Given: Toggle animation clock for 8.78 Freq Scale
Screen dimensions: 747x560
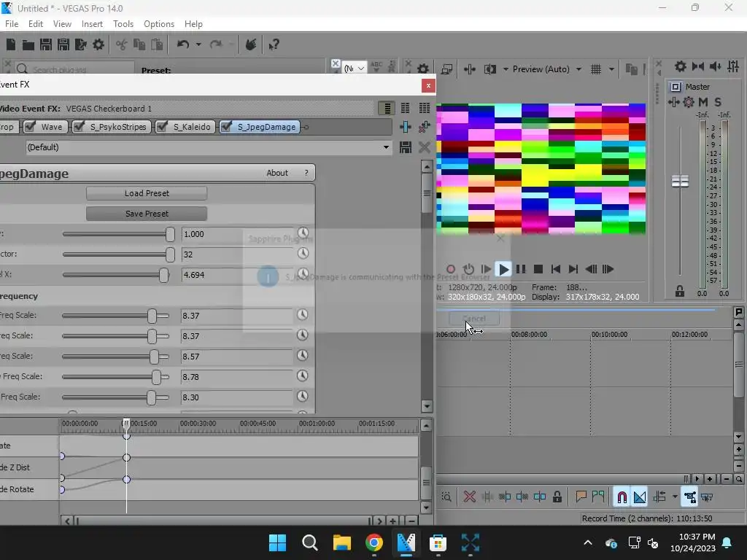Looking at the screenshot, I should 303,376.
